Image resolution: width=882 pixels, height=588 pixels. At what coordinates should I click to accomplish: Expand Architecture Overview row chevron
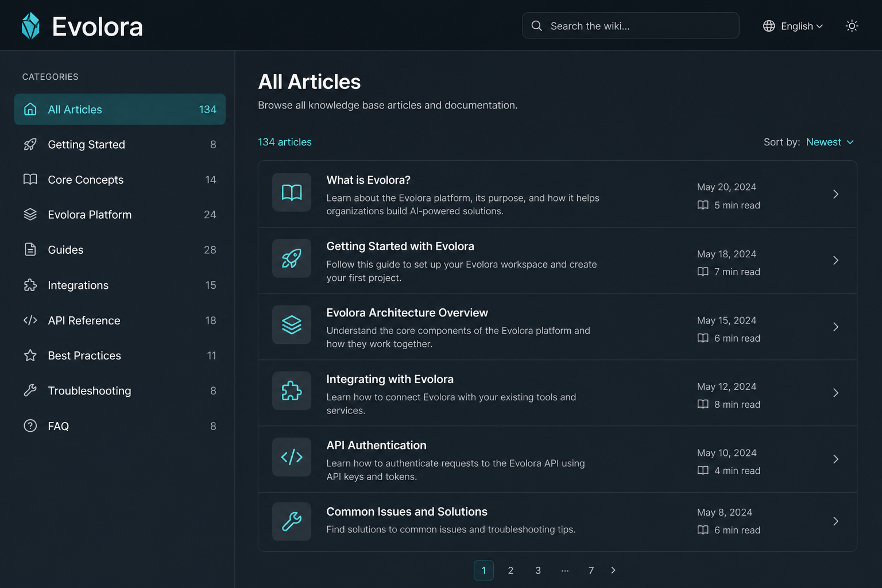(x=835, y=327)
